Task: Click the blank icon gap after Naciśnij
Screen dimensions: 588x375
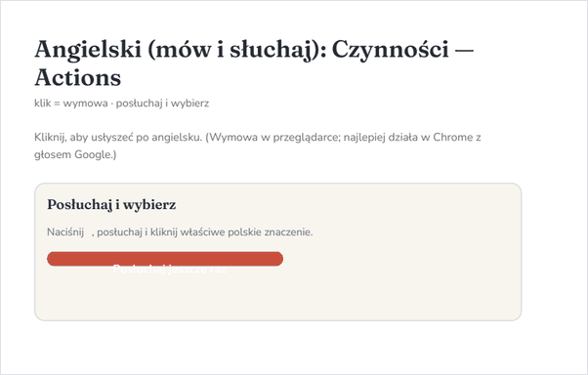Action: [88, 232]
